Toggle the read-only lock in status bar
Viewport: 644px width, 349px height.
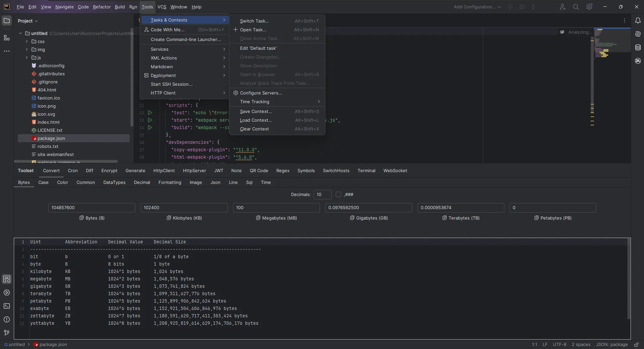(x=636, y=345)
